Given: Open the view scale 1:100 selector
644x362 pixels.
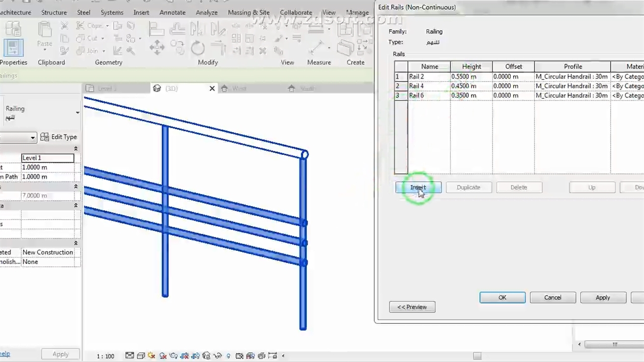Looking at the screenshot, I should click(x=106, y=356).
